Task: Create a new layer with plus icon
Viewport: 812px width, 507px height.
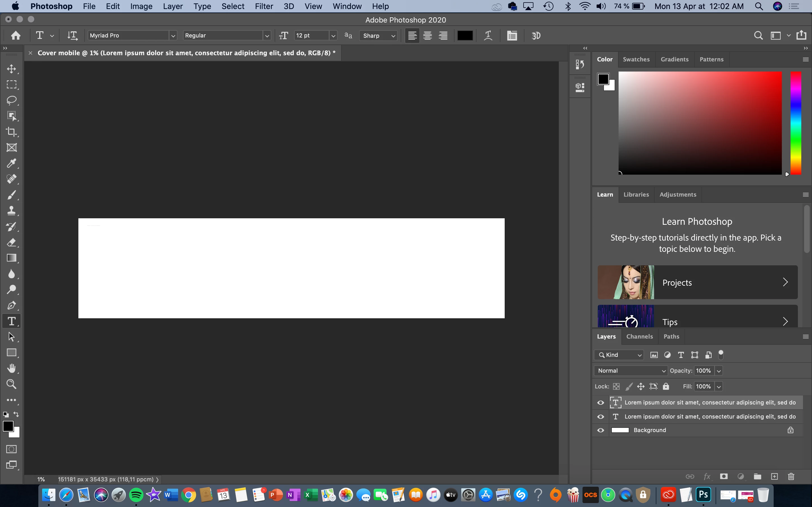Action: pos(774,477)
